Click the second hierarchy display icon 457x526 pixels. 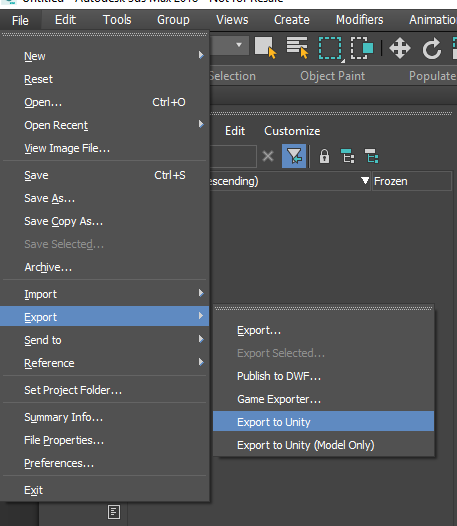tap(371, 156)
